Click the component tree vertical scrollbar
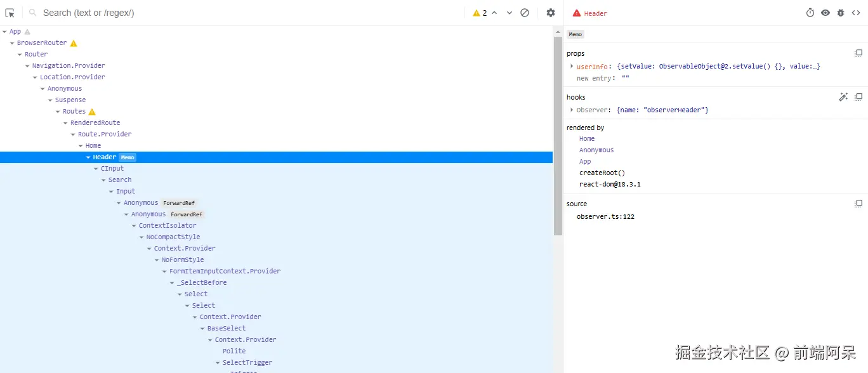The height and width of the screenshot is (373, 868). coord(558,136)
